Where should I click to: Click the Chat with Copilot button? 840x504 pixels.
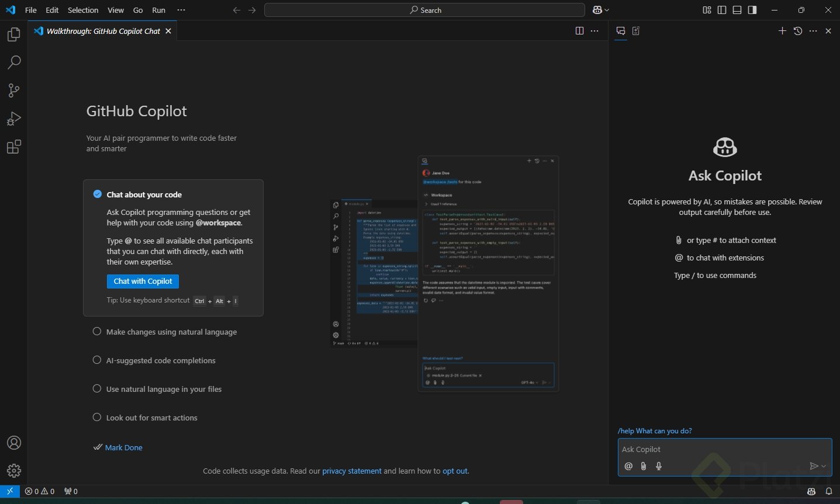(x=143, y=281)
